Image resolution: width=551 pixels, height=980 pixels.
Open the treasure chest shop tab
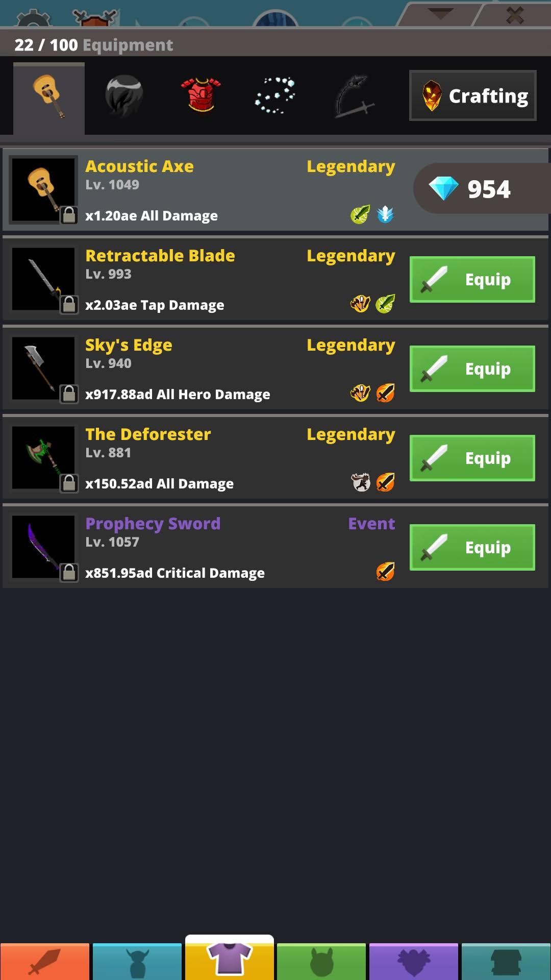[x=506, y=962]
